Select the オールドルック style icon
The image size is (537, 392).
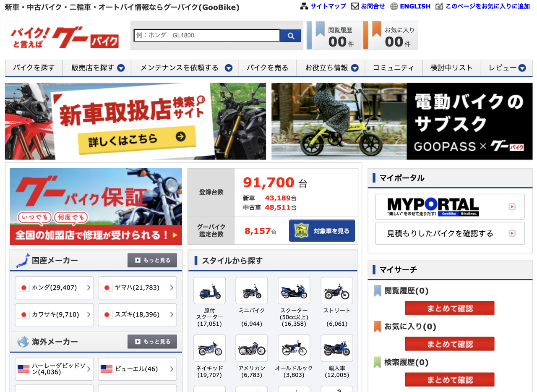(x=294, y=348)
